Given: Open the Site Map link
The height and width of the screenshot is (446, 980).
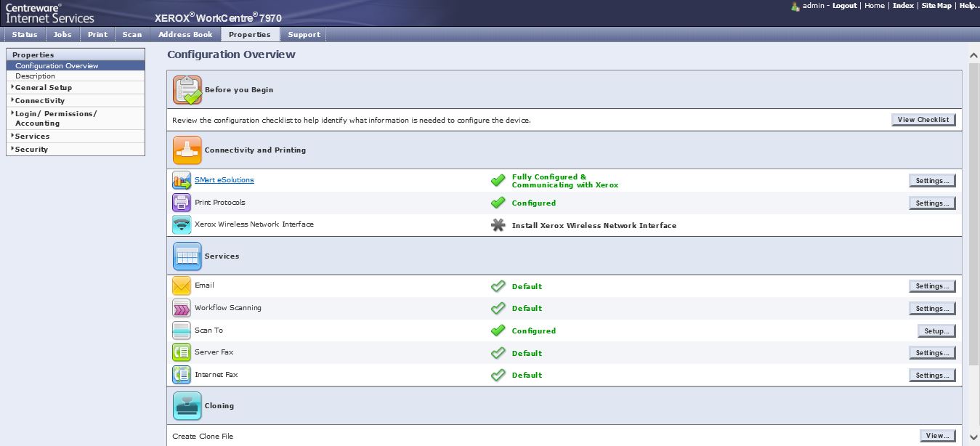Looking at the screenshot, I should click(x=936, y=5).
